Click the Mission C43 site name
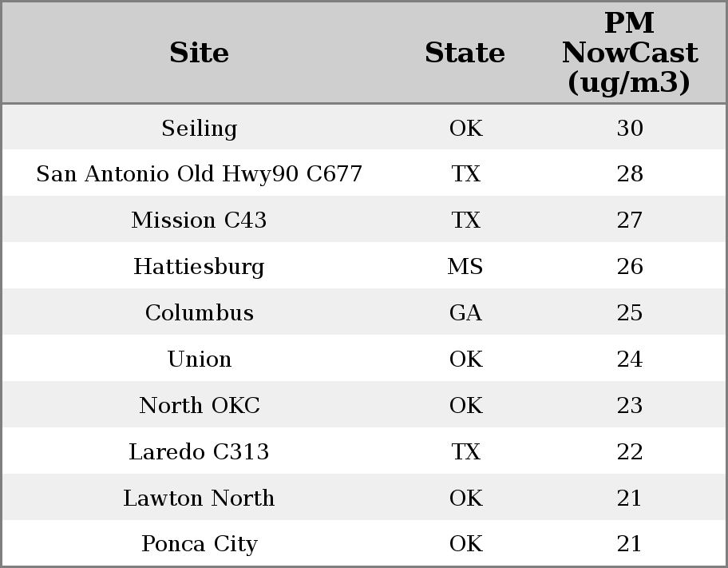The height and width of the screenshot is (568, 728). point(199,220)
